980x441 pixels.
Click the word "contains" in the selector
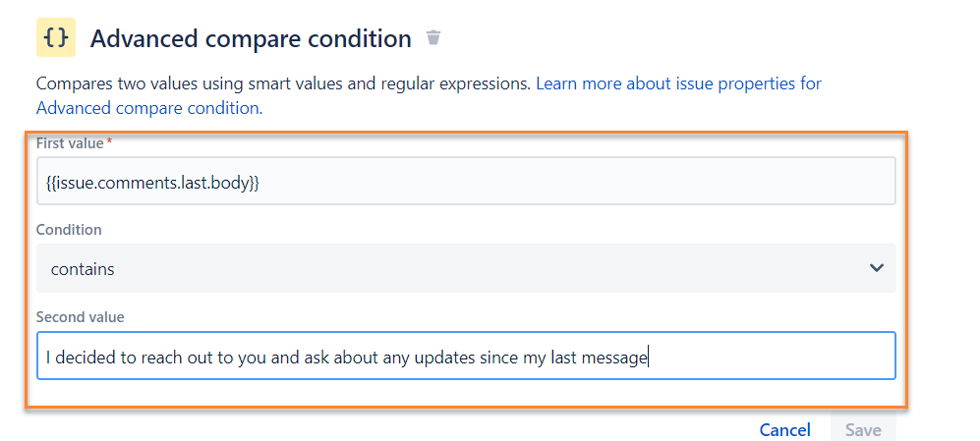[83, 268]
